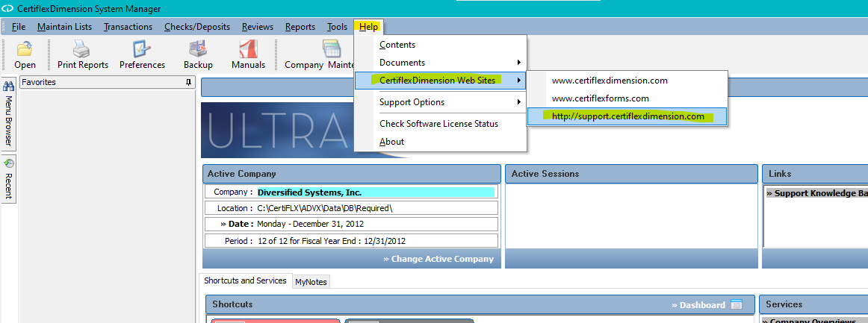Screen dimensions: 868x323
Task: Click the Services panel header
Action: 813,304
